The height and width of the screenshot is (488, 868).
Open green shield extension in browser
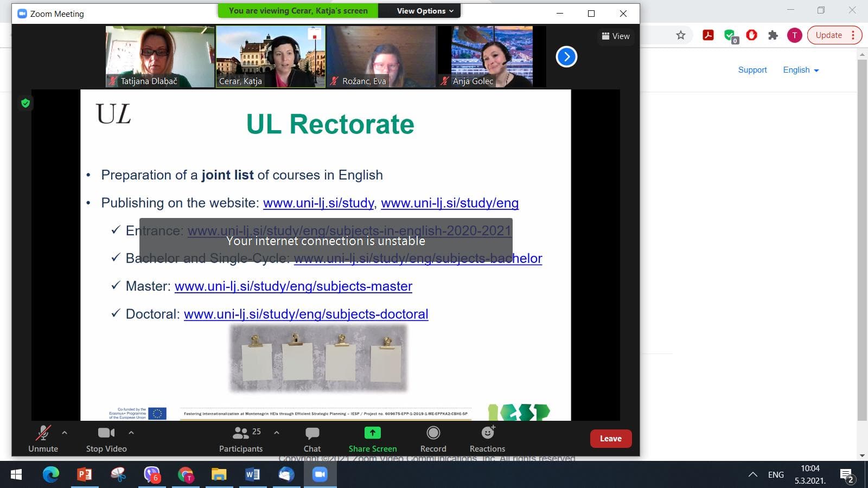(x=730, y=36)
